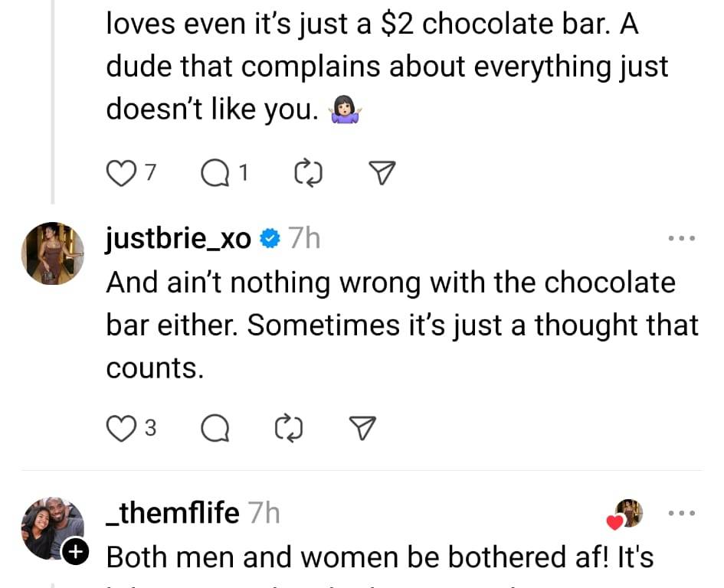Repost justbrie_xo's comment
This screenshot has width=724, height=588.
coord(288,429)
